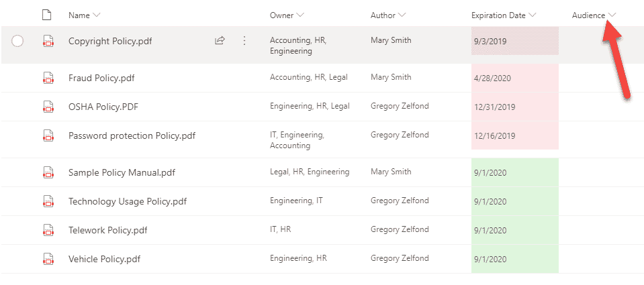This screenshot has width=644, height=285.
Task: Click the Gregory Zelfond author for OSHA Policy
Action: [x=400, y=106]
